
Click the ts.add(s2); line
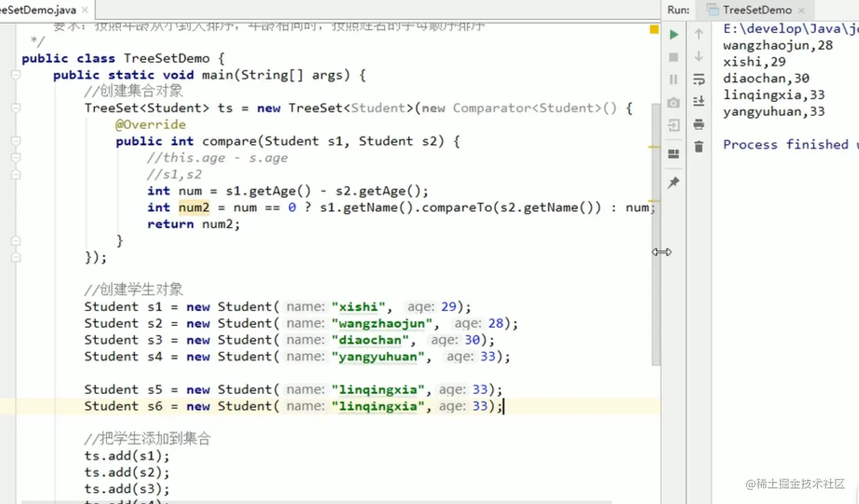pyautogui.click(x=127, y=472)
